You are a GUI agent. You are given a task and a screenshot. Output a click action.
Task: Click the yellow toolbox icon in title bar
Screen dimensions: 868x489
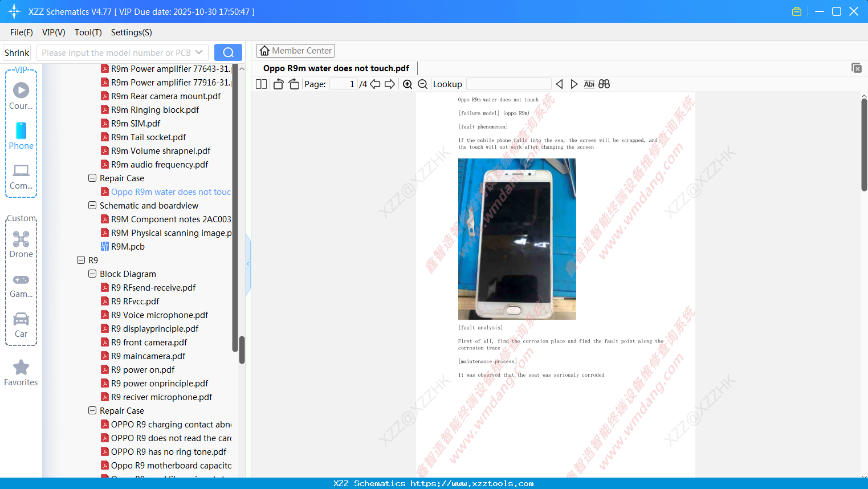click(x=797, y=11)
